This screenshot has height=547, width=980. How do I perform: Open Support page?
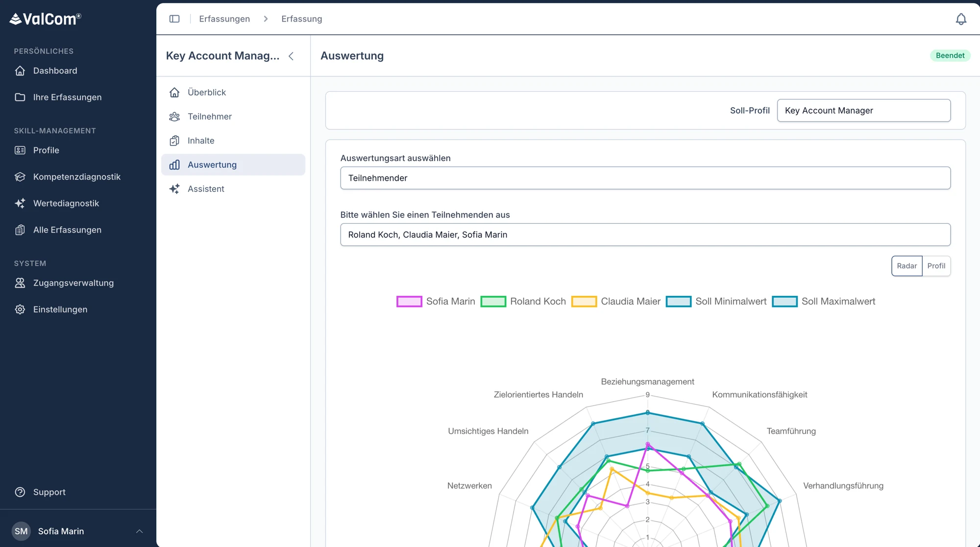(49, 492)
